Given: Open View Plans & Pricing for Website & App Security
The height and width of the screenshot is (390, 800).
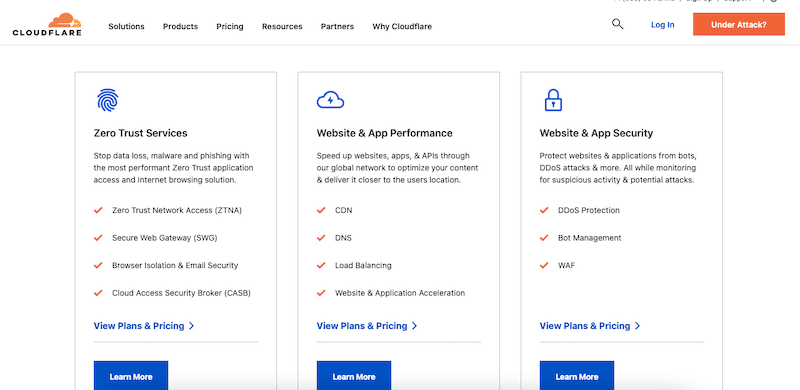Looking at the screenshot, I should (x=590, y=326).
